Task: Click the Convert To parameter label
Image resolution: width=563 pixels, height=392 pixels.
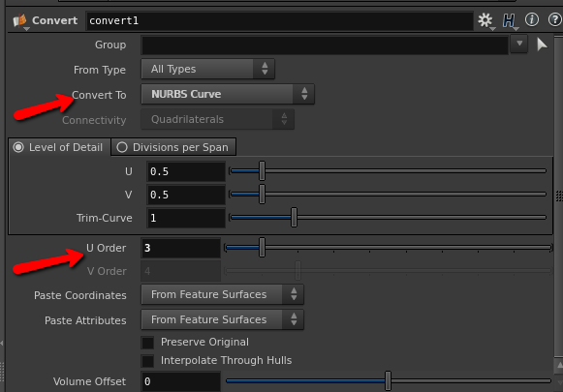Action: click(x=99, y=95)
